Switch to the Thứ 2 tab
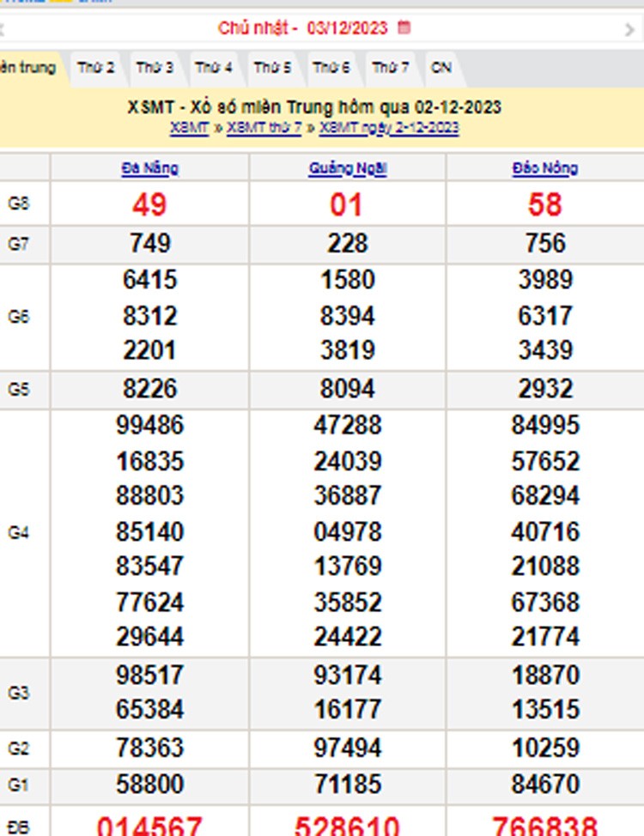The width and height of the screenshot is (644, 836). point(96,67)
